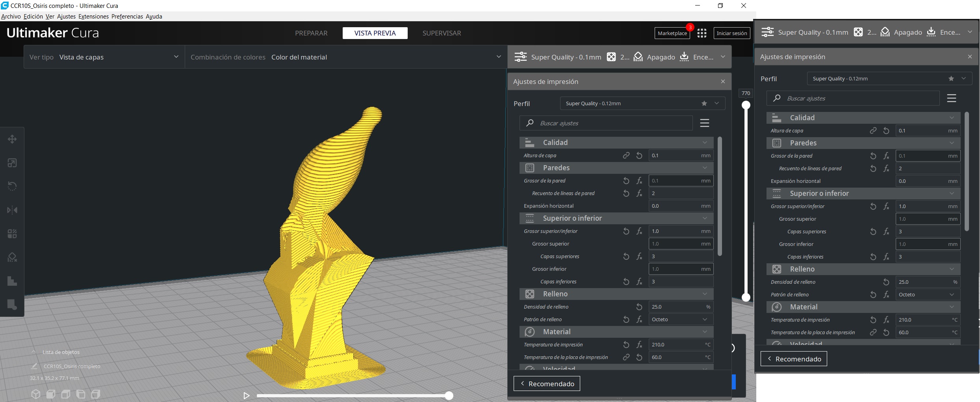Select the Mirror tool in left toolbar
This screenshot has width=980, height=402.
(x=12, y=210)
